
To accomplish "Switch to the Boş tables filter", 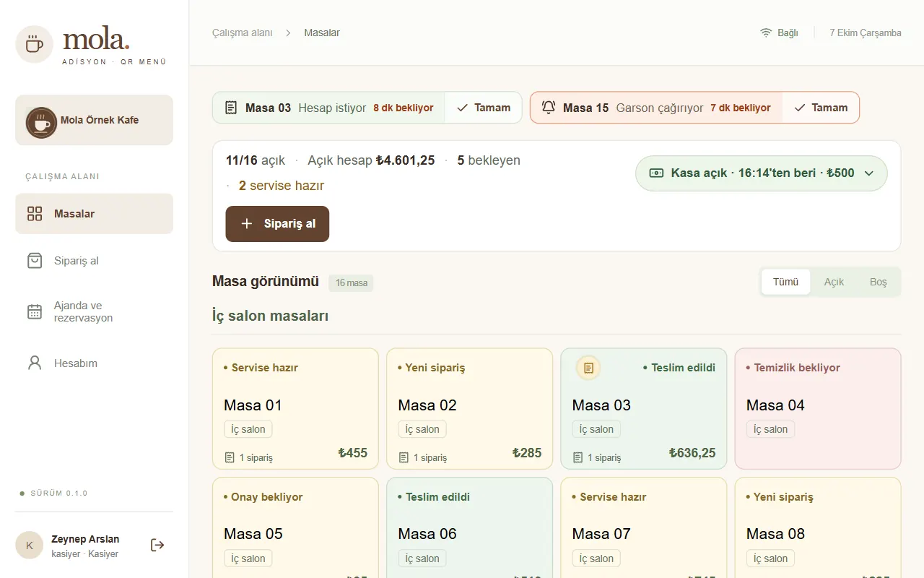I will (x=878, y=282).
